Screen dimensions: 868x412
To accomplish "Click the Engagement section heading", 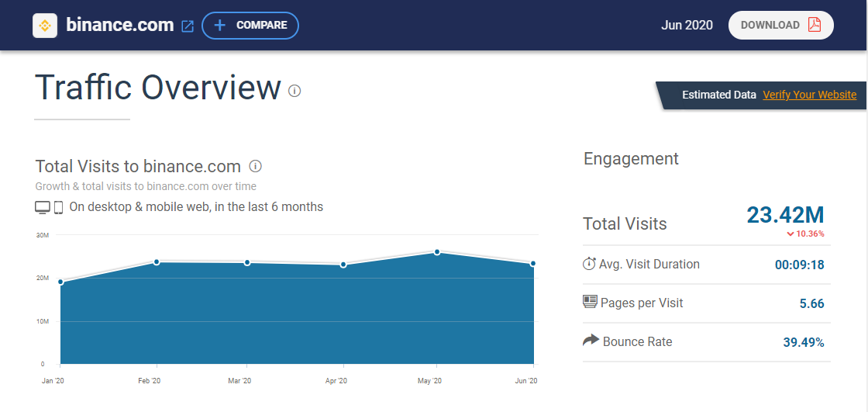I will click(631, 159).
